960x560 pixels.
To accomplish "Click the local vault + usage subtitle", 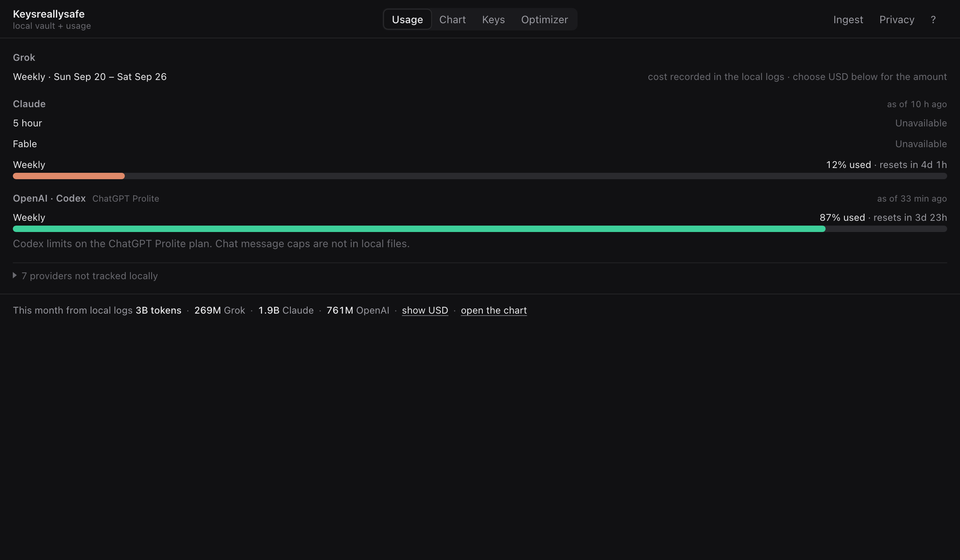I will pyautogui.click(x=52, y=26).
